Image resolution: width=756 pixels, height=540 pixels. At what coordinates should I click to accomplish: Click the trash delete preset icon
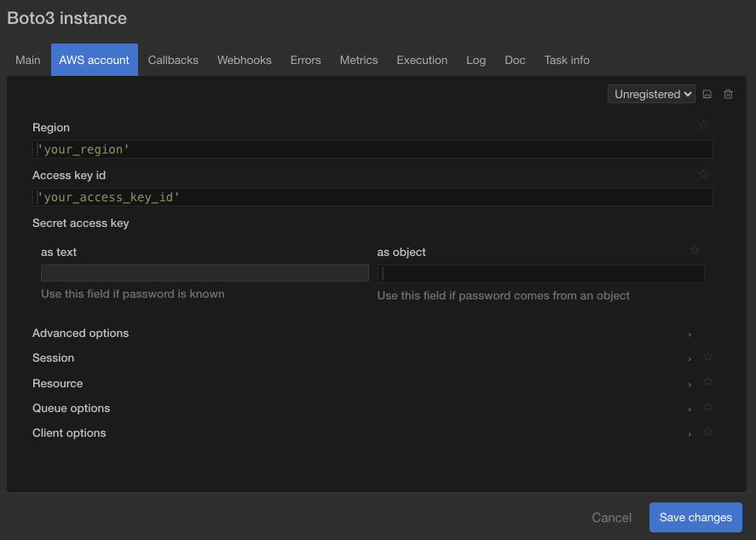click(x=728, y=94)
